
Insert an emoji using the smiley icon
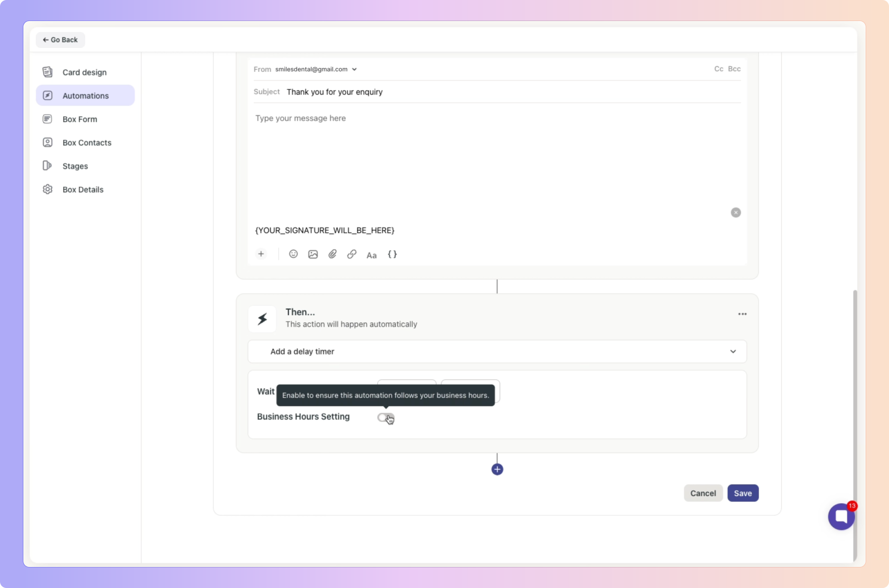point(294,254)
